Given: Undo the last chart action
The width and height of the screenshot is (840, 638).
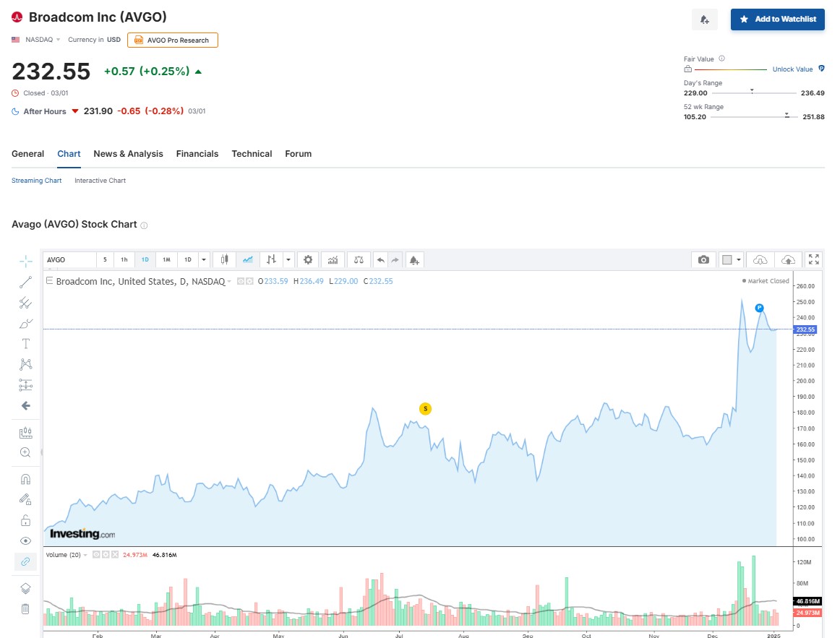Looking at the screenshot, I should tap(381, 259).
